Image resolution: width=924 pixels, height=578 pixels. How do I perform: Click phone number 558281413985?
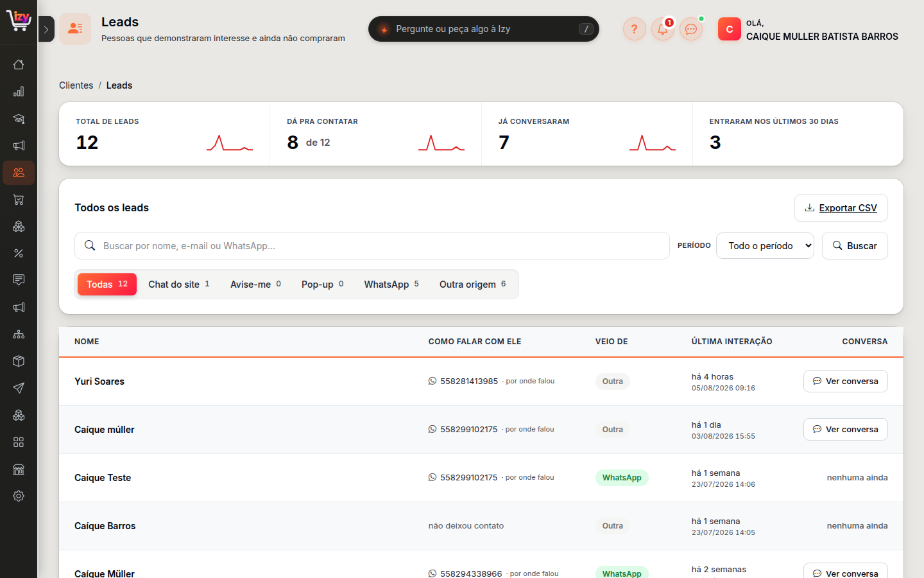click(x=469, y=381)
